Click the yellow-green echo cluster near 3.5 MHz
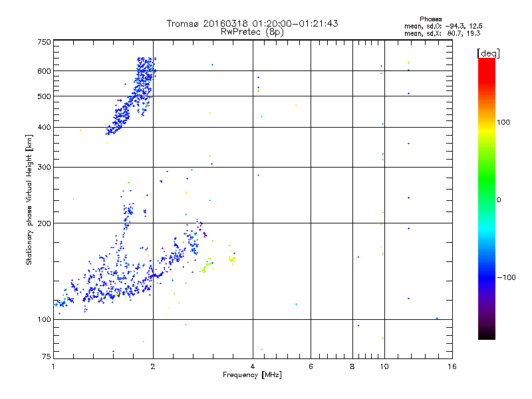The height and width of the screenshot is (399, 532). [x=232, y=259]
